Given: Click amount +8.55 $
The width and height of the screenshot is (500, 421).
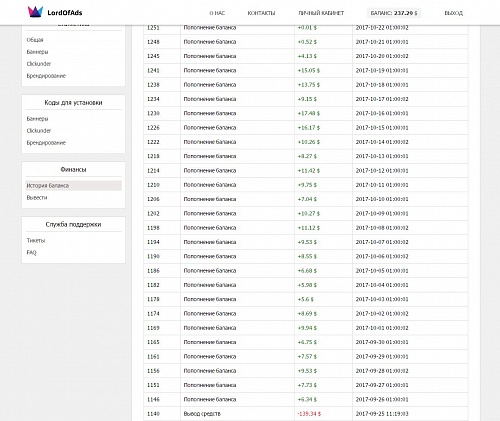Looking at the screenshot, I should (307, 257).
